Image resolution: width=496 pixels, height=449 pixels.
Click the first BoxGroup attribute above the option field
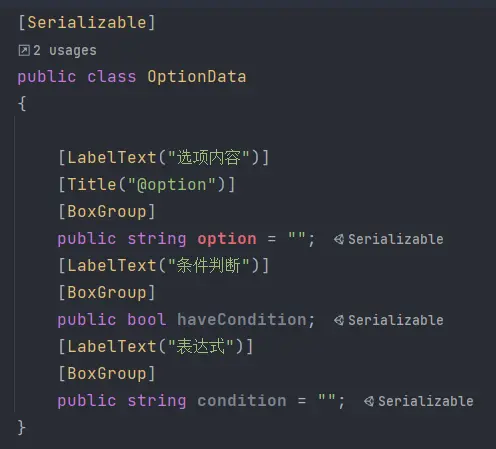[x=107, y=212]
